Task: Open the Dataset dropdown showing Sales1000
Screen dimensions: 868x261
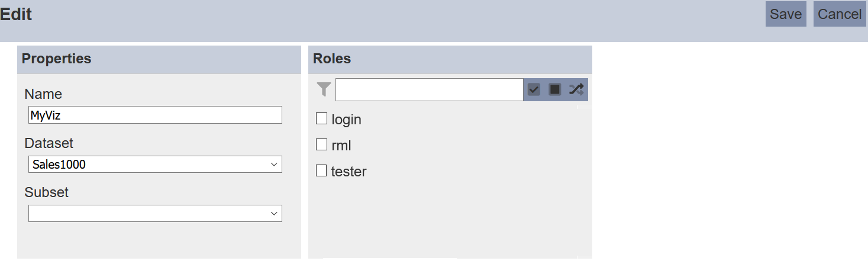Action: (x=155, y=165)
